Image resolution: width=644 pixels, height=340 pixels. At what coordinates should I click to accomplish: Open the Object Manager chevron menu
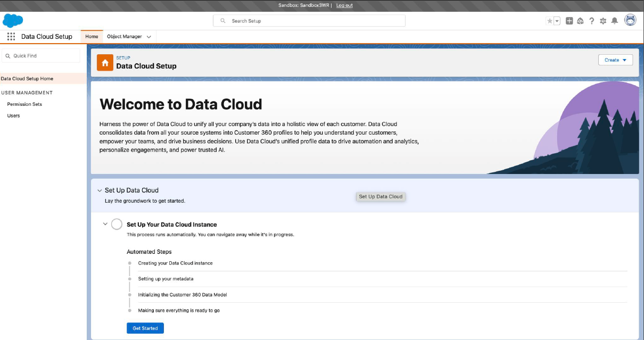[x=148, y=37]
